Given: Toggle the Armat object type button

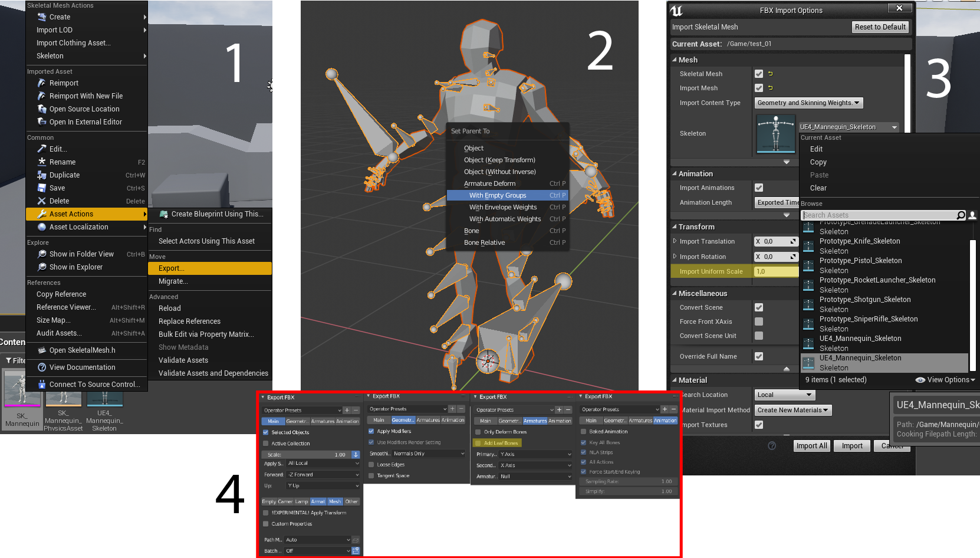Looking at the screenshot, I should pos(318,501).
